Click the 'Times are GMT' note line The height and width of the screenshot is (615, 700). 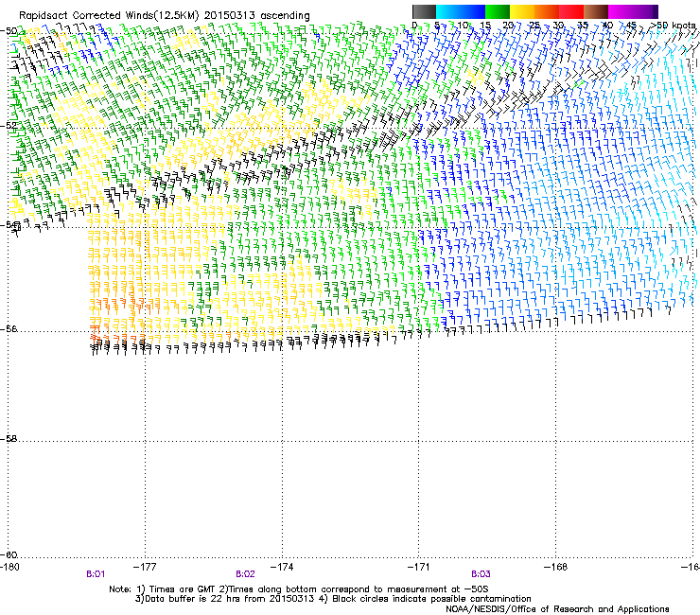click(x=299, y=589)
